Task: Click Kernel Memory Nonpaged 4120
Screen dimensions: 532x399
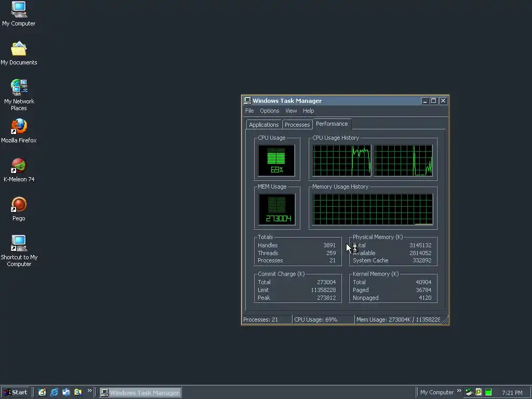Action: point(425,298)
